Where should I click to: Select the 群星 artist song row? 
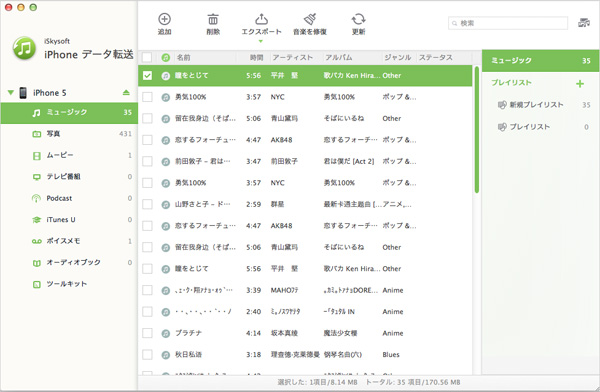pyautogui.click(x=305, y=204)
